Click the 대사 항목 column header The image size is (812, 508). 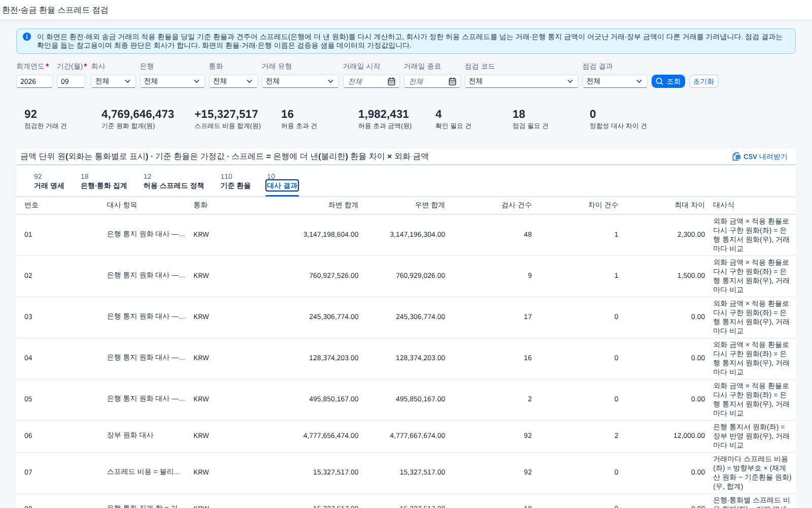(122, 205)
